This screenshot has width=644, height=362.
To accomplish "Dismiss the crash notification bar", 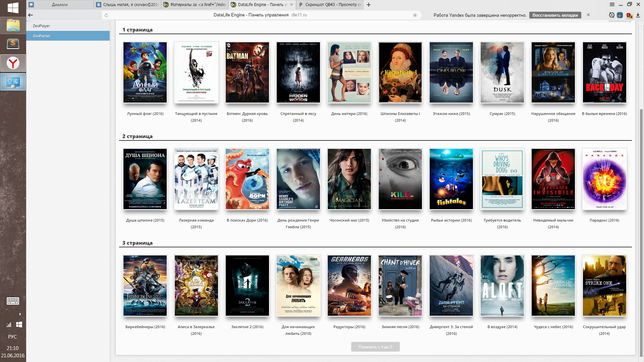I will pyautogui.click(x=588, y=15).
